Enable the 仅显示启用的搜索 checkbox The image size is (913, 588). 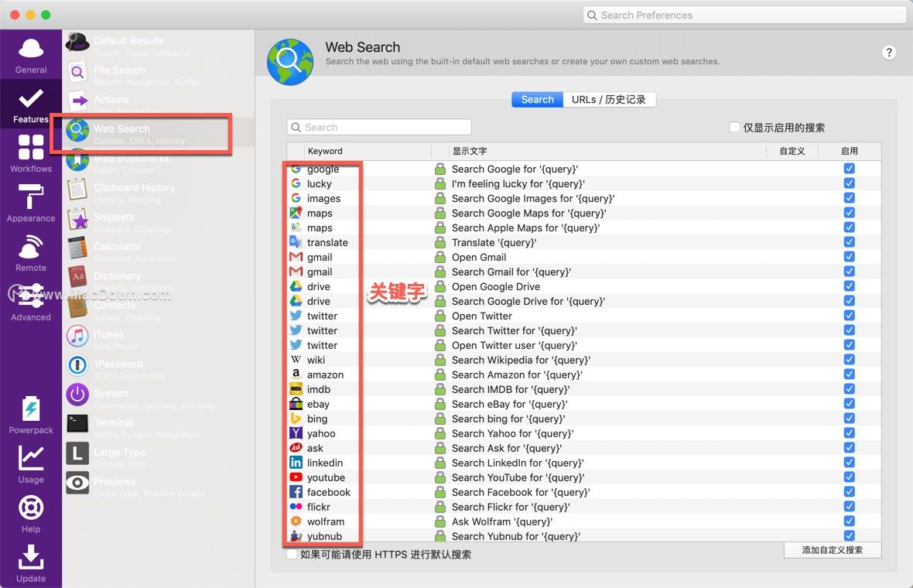(x=735, y=127)
